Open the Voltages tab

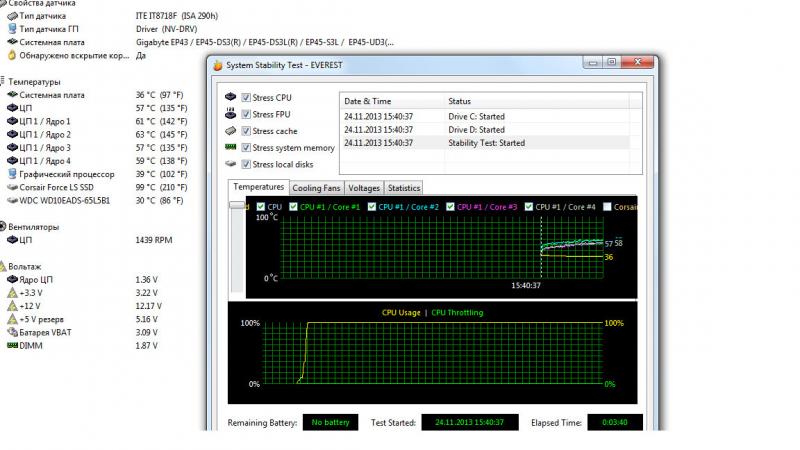[364, 188]
